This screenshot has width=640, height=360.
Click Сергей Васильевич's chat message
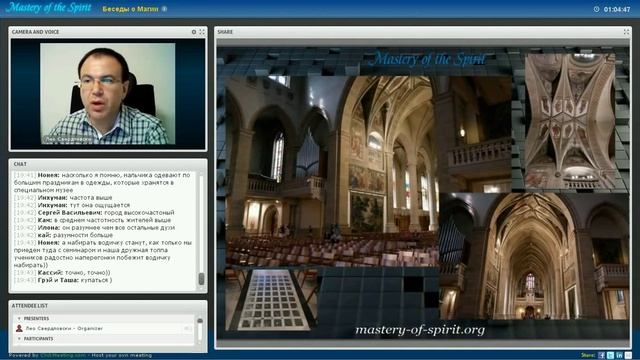(x=94, y=213)
